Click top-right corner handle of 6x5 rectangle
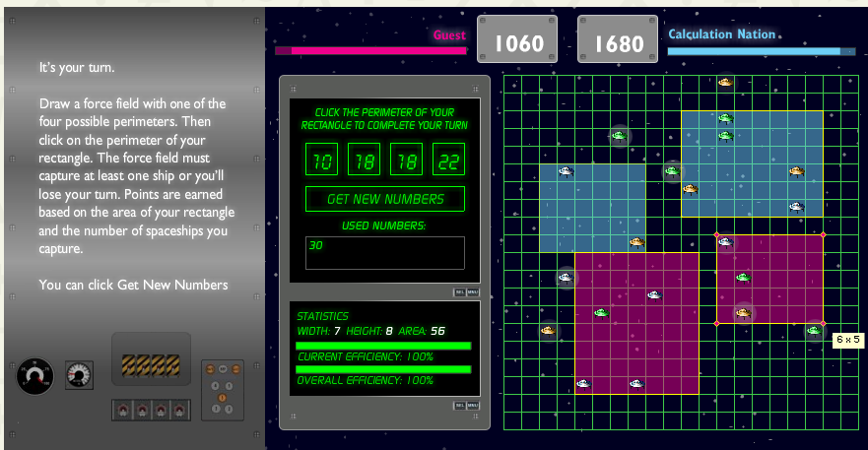The image size is (868, 450). tap(823, 235)
